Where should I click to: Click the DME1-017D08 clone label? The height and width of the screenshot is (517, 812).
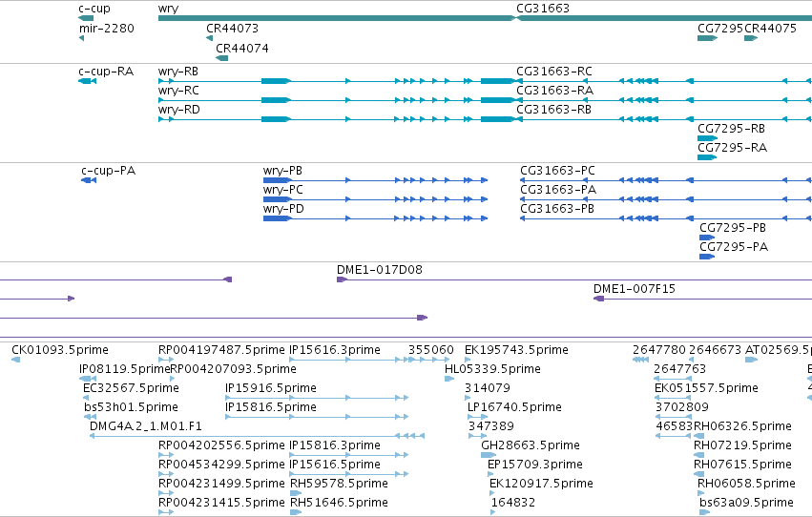point(380,270)
